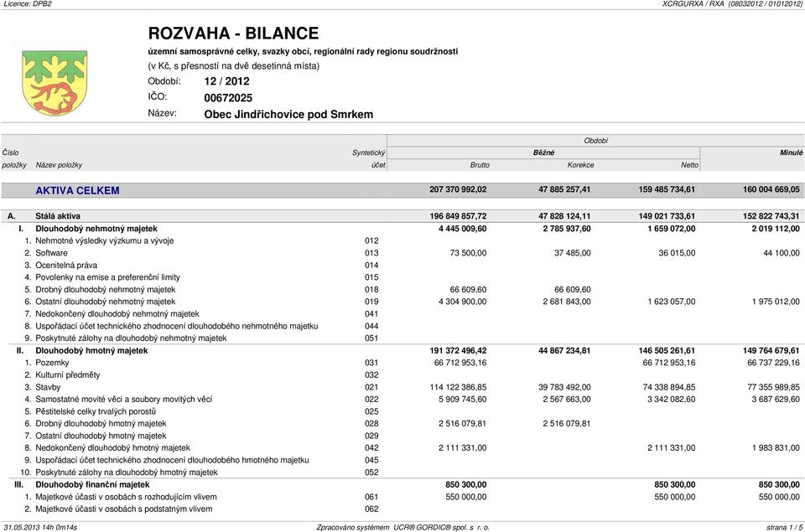Click the Pozemky previous value '66 737 229,16'
Screen dimensions: 805x532
pyautogui.click(x=773, y=363)
